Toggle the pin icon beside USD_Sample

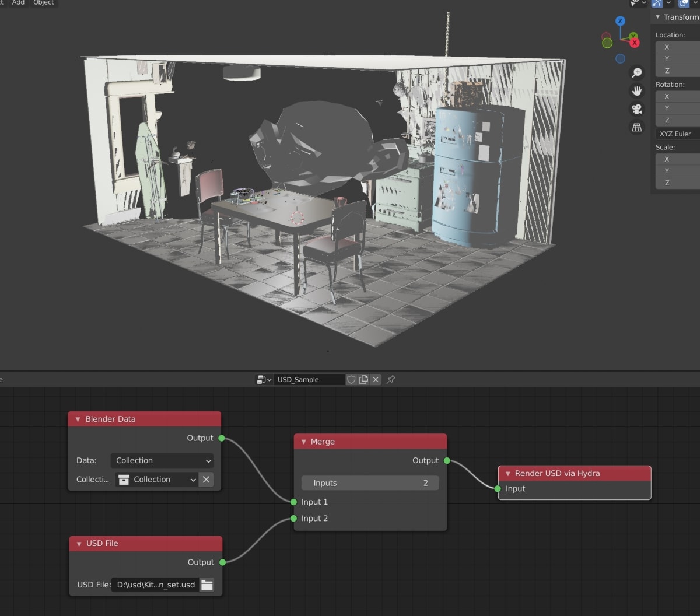coord(391,379)
